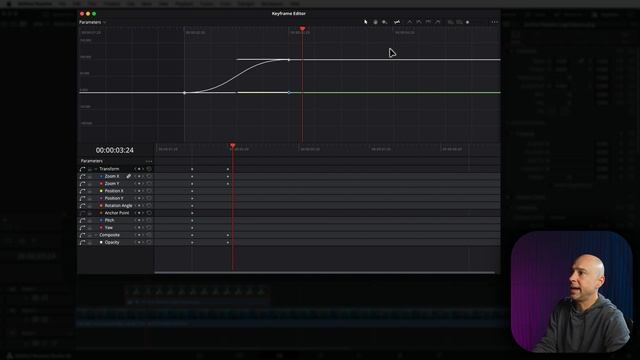Image resolution: width=640 pixels, height=360 pixels.
Task: Select first keyframe on Transform track
Action: 192,169
